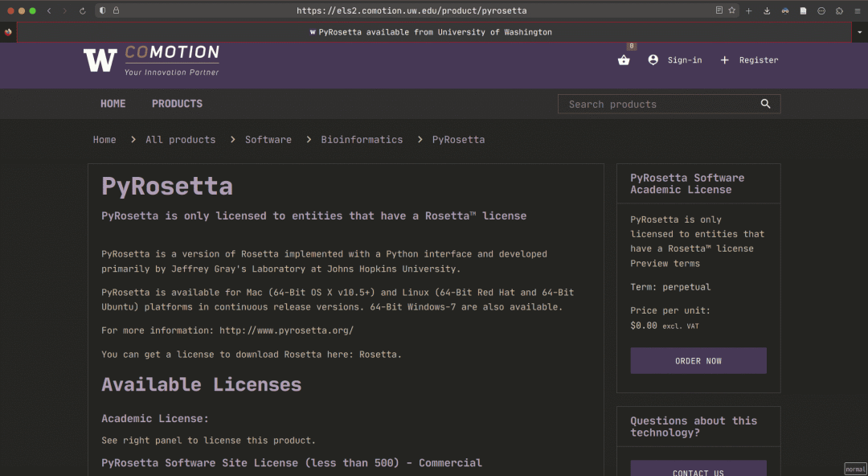Click the $0.00 price value
This screenshot has width=868, height=476.
tap(644, 326)
